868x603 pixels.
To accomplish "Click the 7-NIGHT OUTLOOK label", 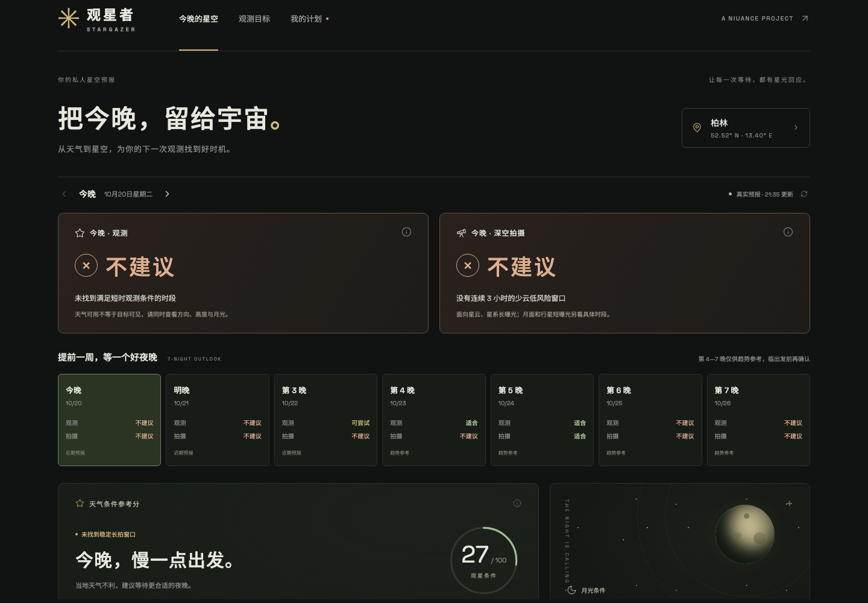I will [194, 359].
